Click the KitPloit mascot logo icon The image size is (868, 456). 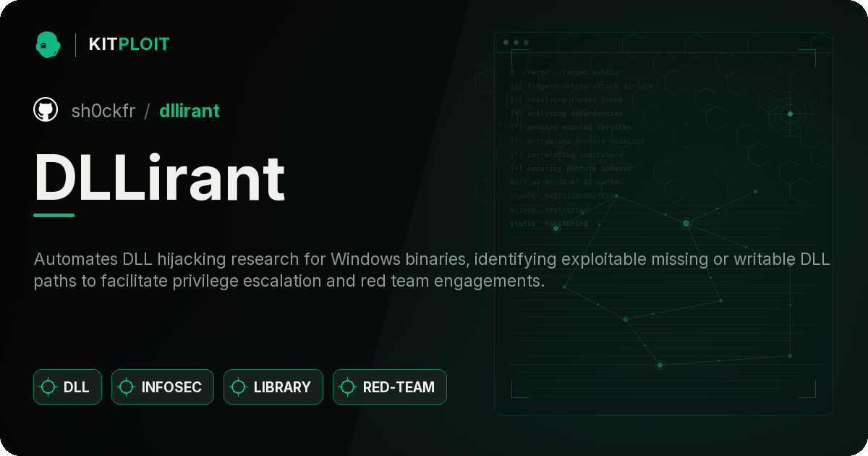48,44
